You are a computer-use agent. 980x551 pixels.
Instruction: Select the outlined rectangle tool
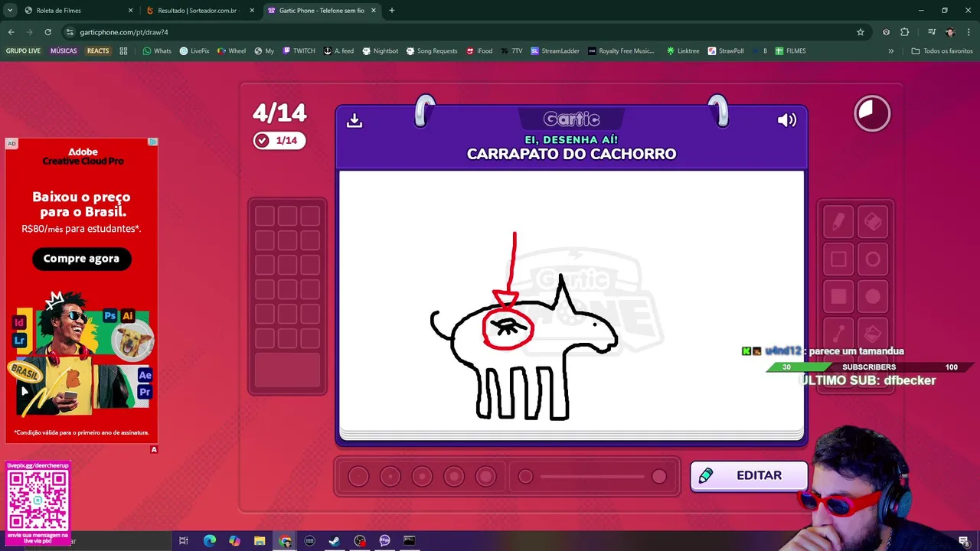click(x=838, y=259)
